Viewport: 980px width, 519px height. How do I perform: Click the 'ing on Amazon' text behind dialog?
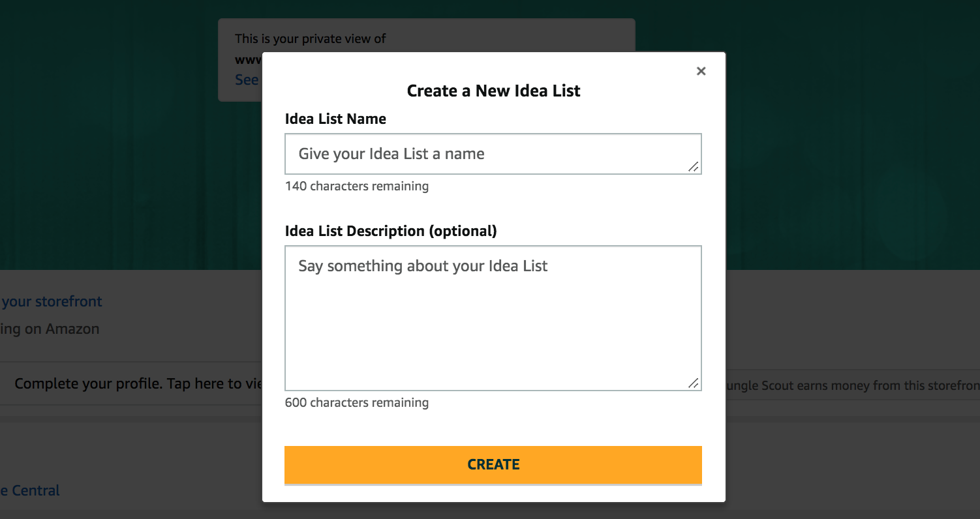(50, 329)
